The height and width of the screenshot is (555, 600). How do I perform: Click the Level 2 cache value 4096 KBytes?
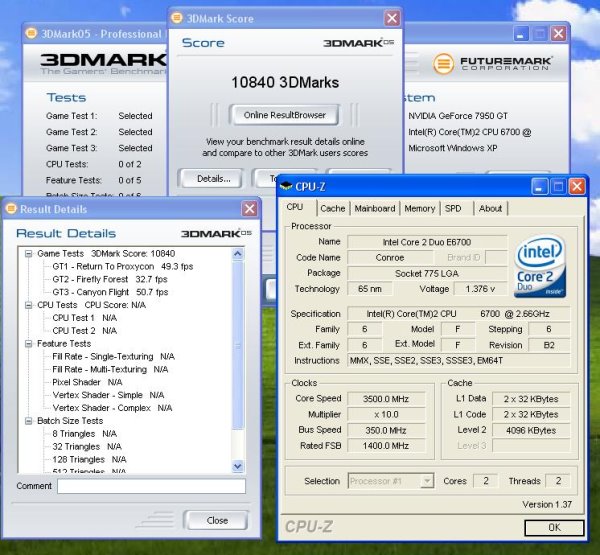point(531,430)
